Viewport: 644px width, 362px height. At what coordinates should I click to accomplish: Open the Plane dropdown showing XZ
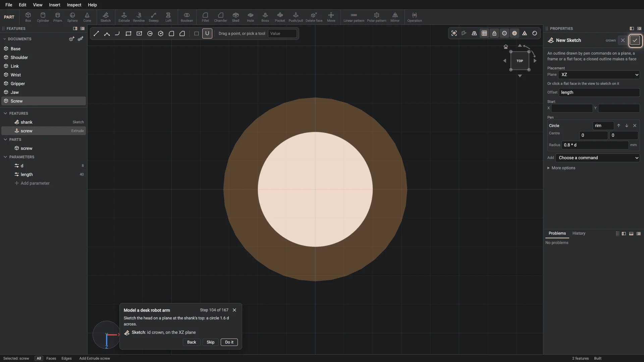pos(599,75)
